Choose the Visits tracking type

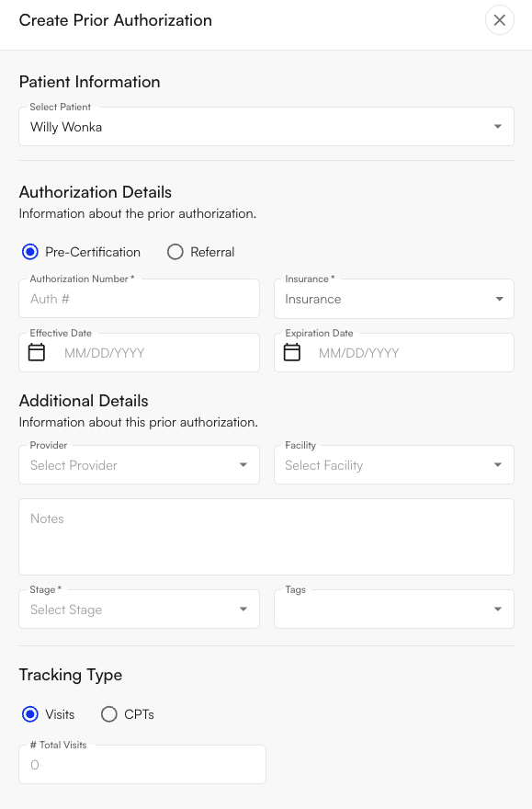[30, 714]
